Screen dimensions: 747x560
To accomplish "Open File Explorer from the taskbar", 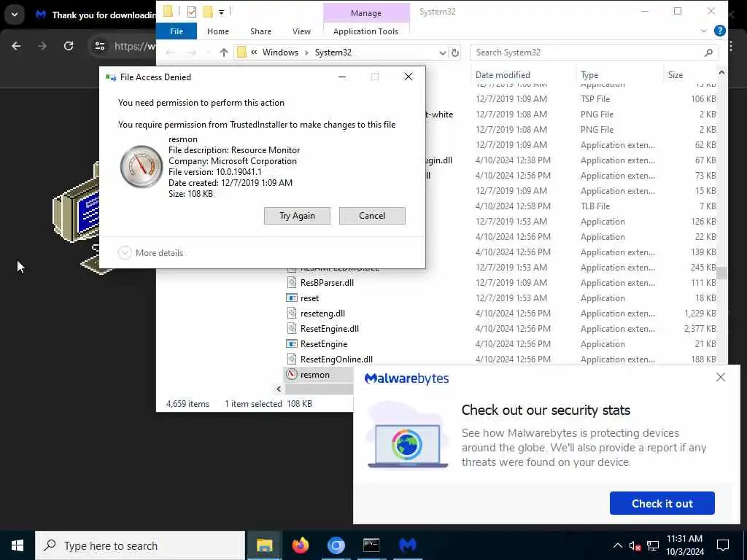I will pyautogui.click(x=264, y=545).
